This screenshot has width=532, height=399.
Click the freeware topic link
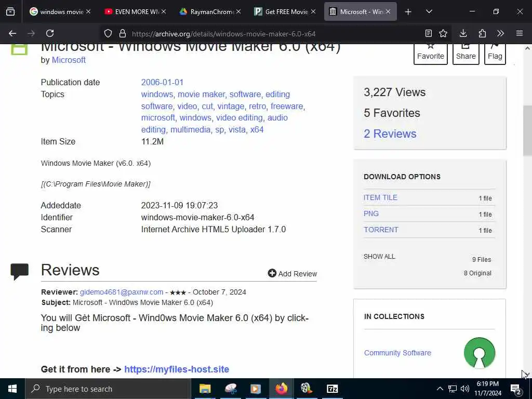[x=287, y=106]
